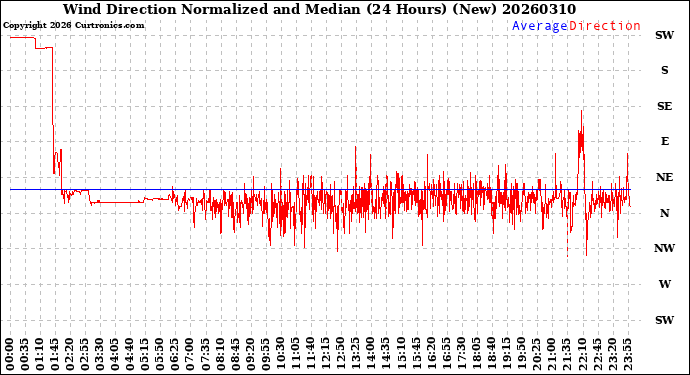Click the 10:30 time label
The width and height of the screenshot is (690, 375).
tap(281, 355)
